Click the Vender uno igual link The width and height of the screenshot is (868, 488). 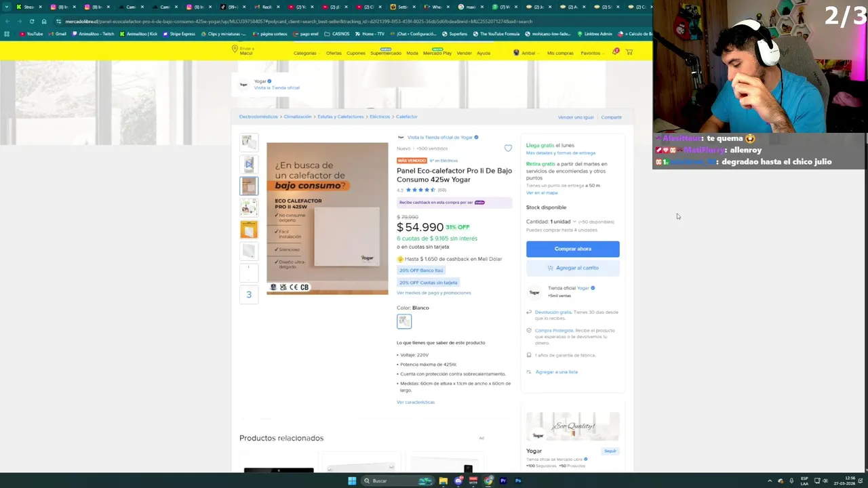coord(576,117)
